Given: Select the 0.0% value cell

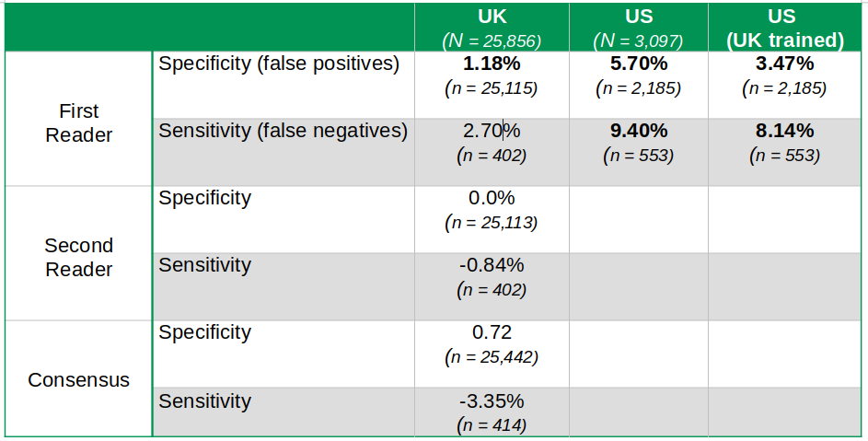Looking at the screenshot, I should click(491, 209).
